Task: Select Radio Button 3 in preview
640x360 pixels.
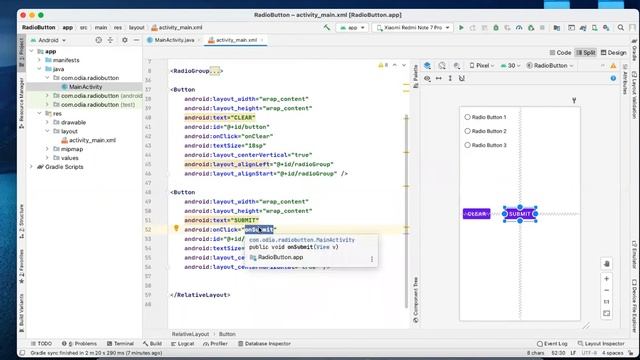Action: tap(485, 145)
